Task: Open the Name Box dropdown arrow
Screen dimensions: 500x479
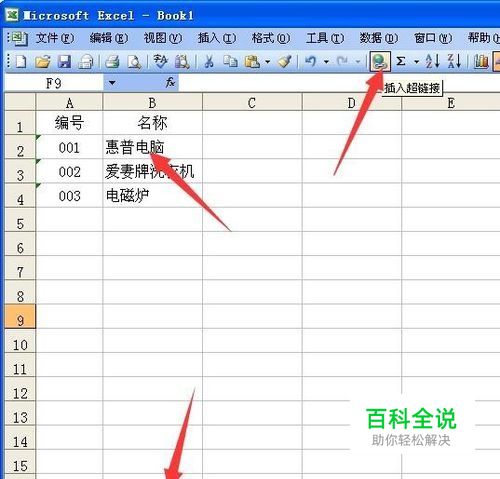Action: [x=112, y=83]
